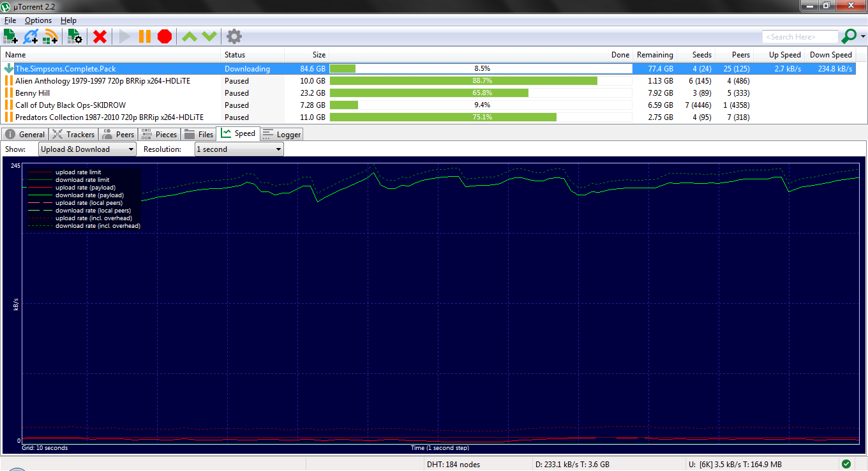This screenshot has width=868, height=471.
Task: Select the Call of Duty Black Ops-SKIDROW name
Action: [x=71, y=105]
